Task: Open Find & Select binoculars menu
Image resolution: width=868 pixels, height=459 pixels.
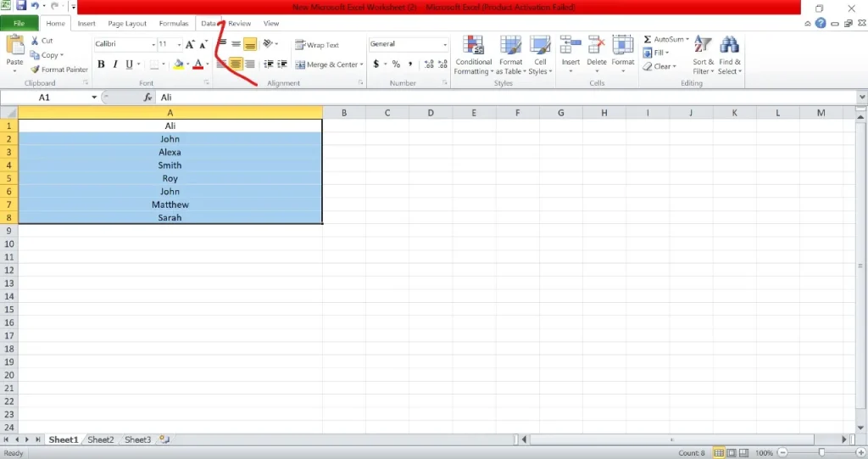Action: pos(730,55)
